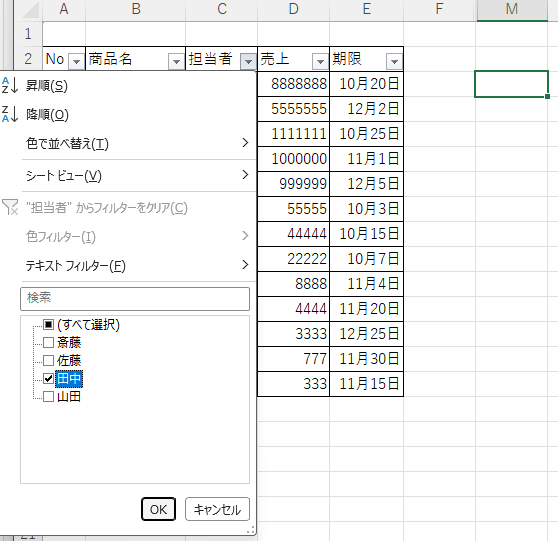Check the 斎藤 checkbox
The height and width of the screenshot is (541, 558).
48,342
